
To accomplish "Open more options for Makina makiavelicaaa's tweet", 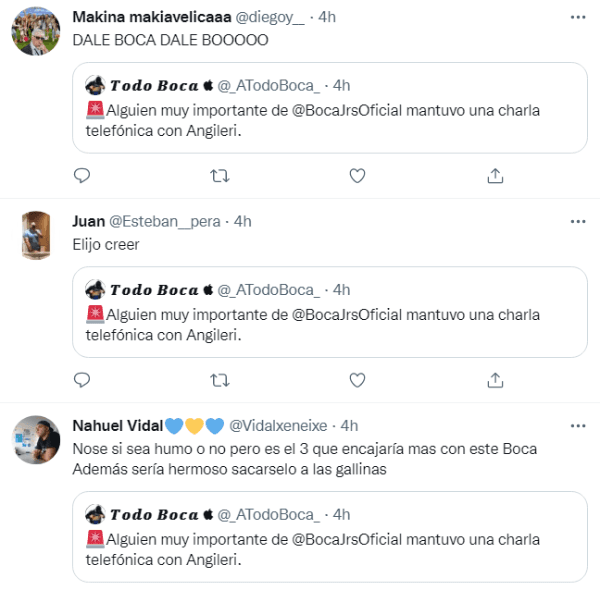I will click(x=577, y=17).
